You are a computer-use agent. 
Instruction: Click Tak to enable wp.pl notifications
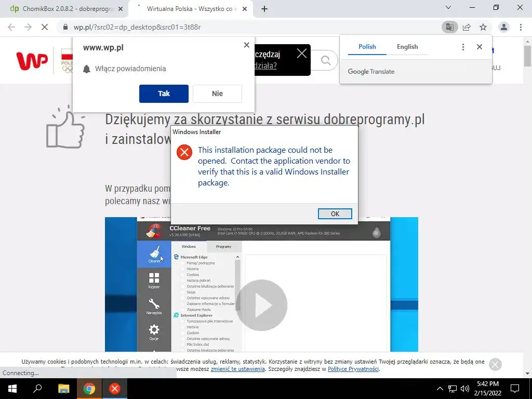[164, 94]
